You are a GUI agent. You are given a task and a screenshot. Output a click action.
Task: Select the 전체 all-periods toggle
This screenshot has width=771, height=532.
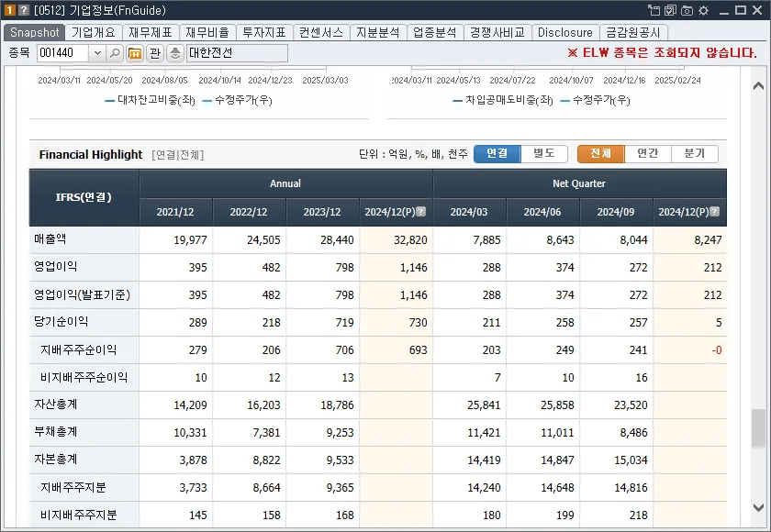(600, 154)
